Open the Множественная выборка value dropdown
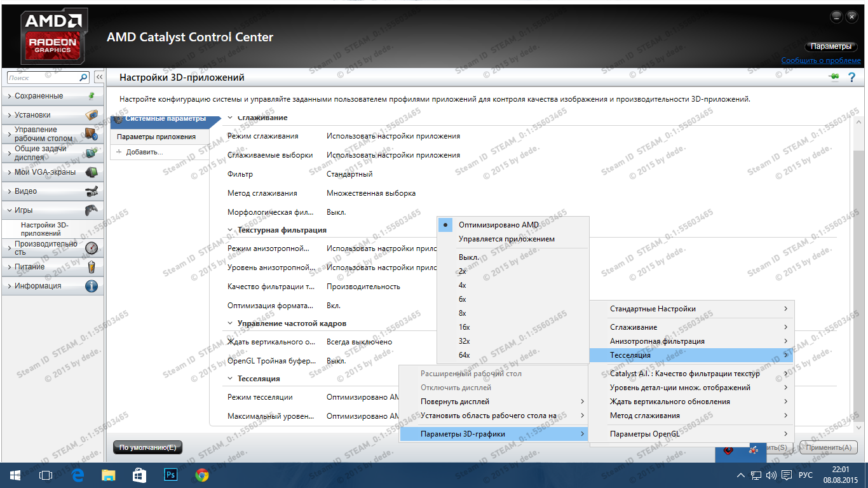Viewport: 868px width, 488px height. tap(371, 193)
